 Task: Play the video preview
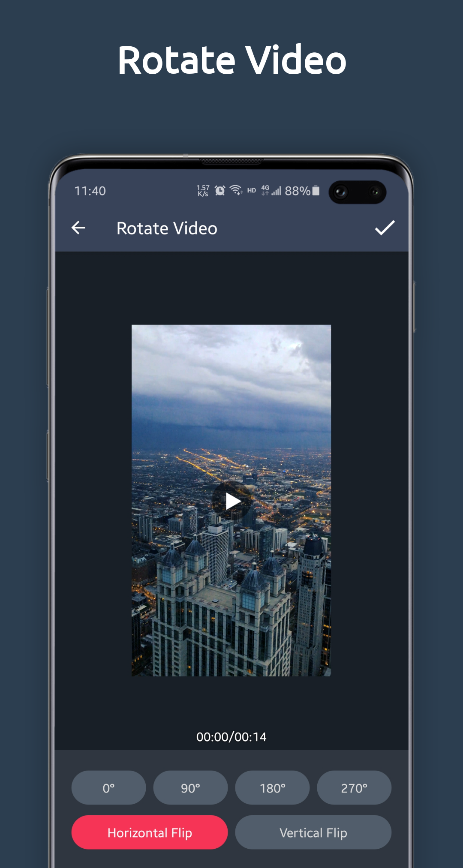point(231,501)
